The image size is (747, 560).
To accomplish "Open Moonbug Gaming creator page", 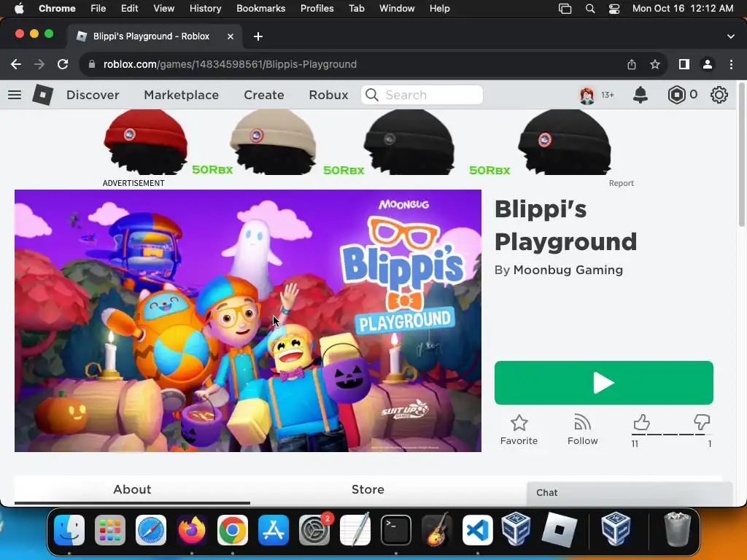I will pos(568,270).
